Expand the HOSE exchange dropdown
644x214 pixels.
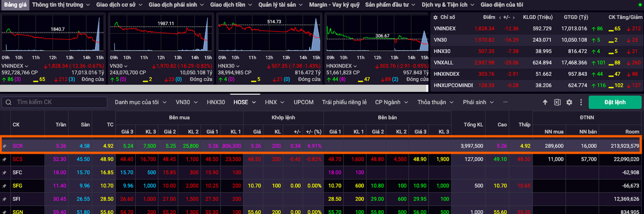click(x=244, y=102)
